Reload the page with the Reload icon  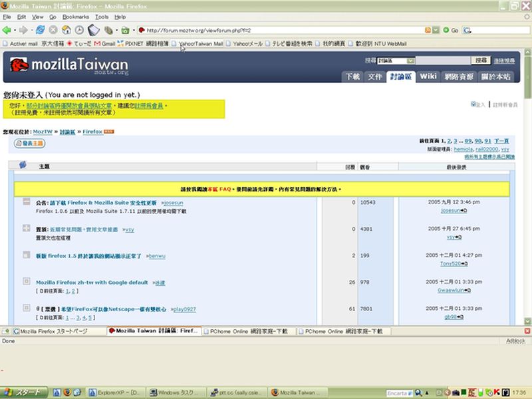click(x=41, y=30)
